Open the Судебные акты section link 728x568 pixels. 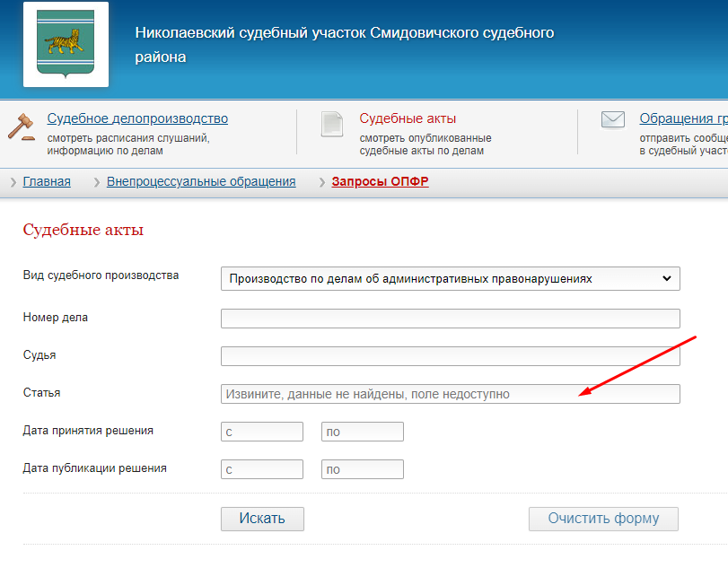[x=408, y=118]
